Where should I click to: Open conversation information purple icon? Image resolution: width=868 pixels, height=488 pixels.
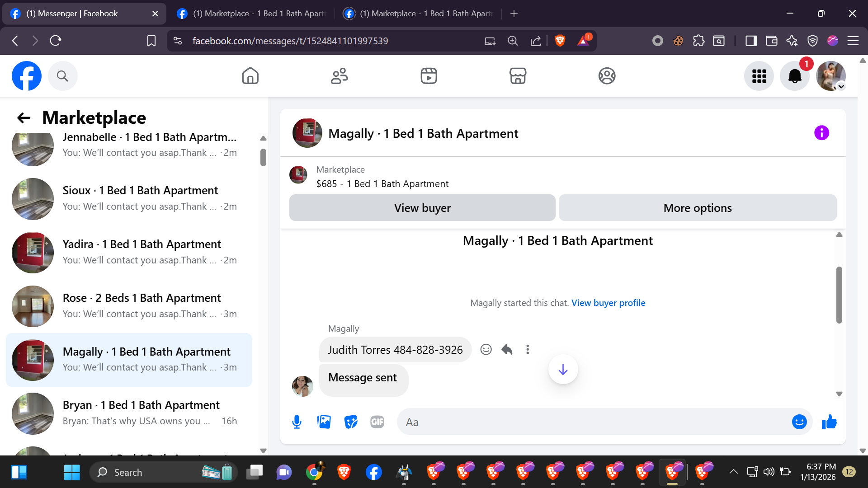pyautogui.click(x=821, y=133)
